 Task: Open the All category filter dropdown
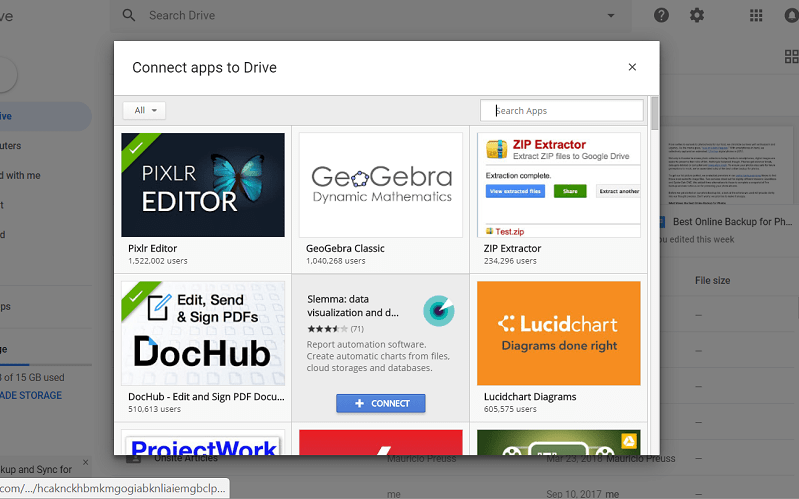coord(145,110)
